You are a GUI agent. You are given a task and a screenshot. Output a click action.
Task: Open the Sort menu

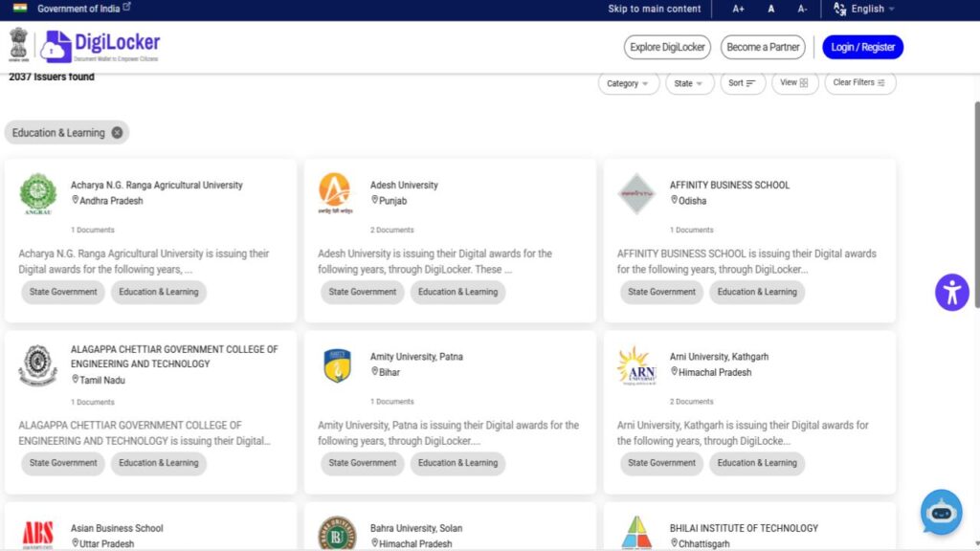(742, 83)
